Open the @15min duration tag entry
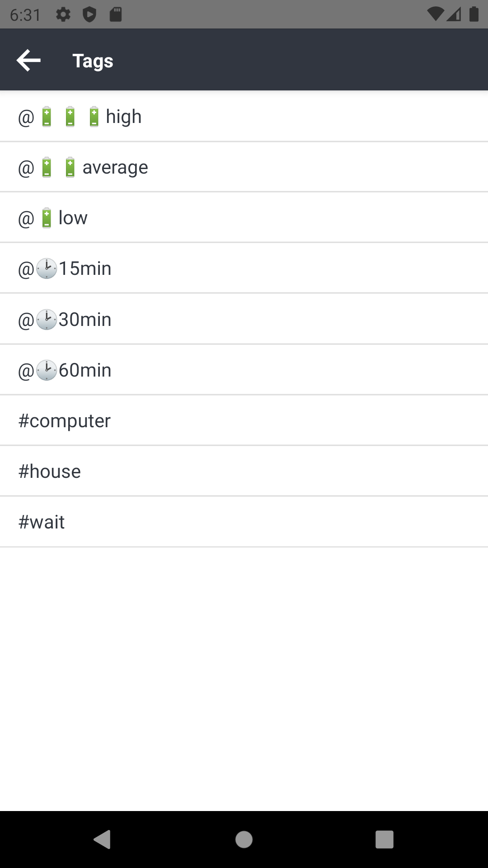This screenshot has width=488, height=868. 65,268
